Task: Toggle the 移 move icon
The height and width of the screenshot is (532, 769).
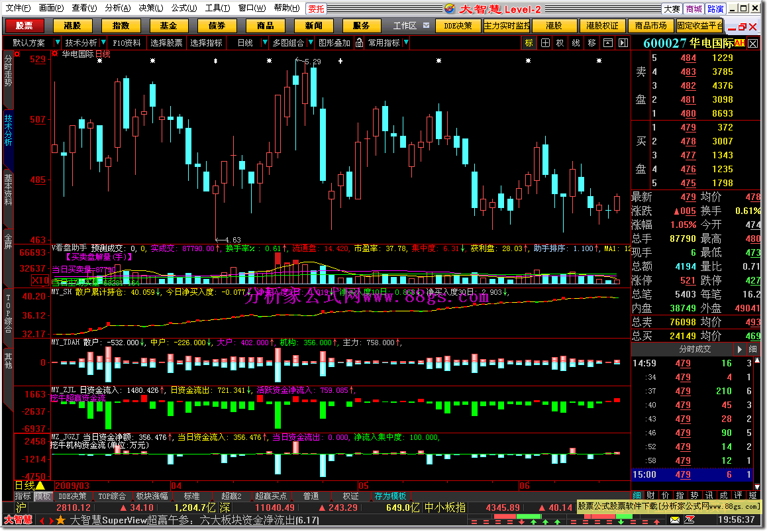Action: (592, 42)
